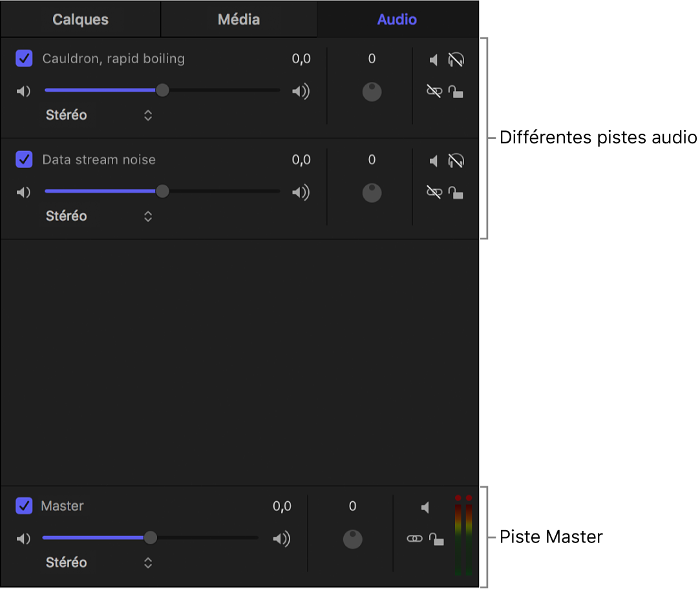Viewport: 700px width, 589px height.
Task: Mute the Data stream noise track
Action: point(434,161)
